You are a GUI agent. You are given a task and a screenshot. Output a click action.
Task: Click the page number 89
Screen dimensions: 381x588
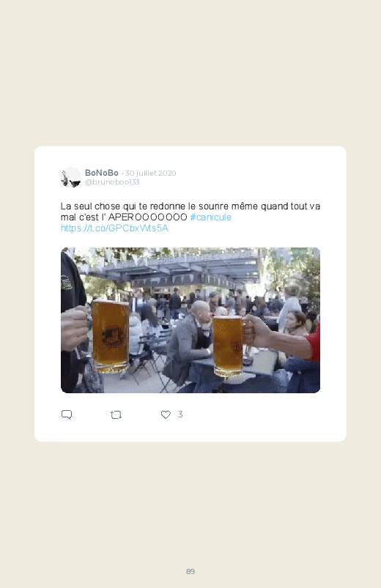coord(190,571)
